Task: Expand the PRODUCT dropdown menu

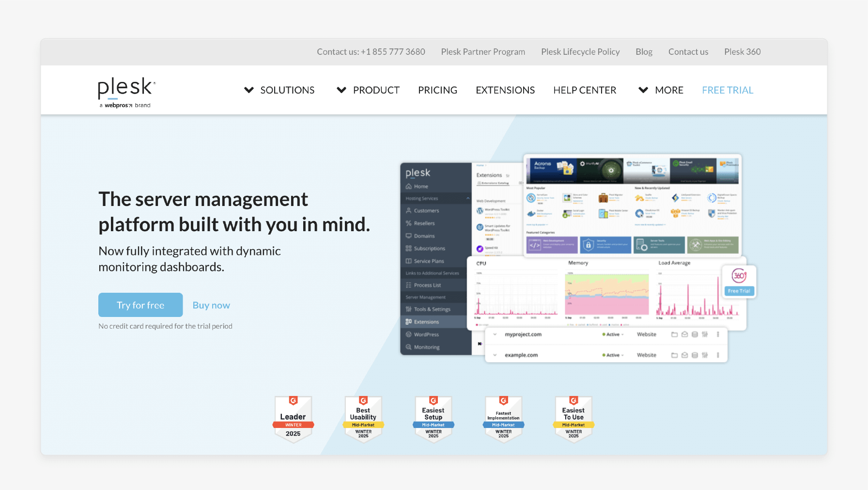Action: pos(368,90)
